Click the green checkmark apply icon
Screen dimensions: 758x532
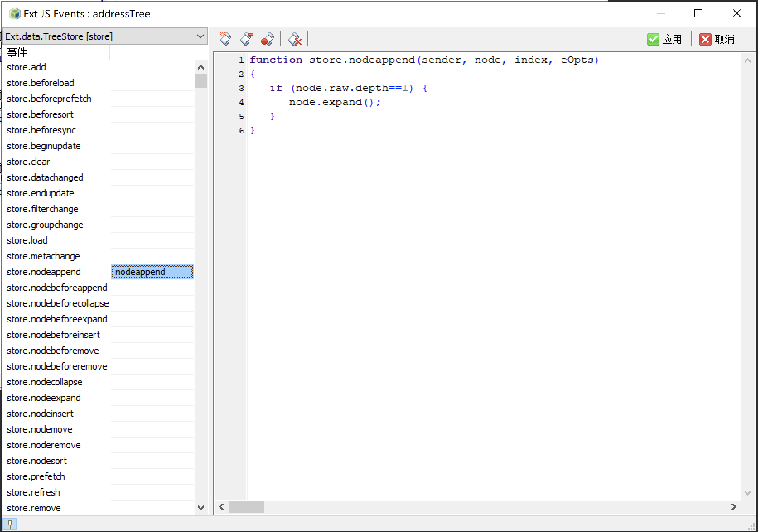point(653,39)
